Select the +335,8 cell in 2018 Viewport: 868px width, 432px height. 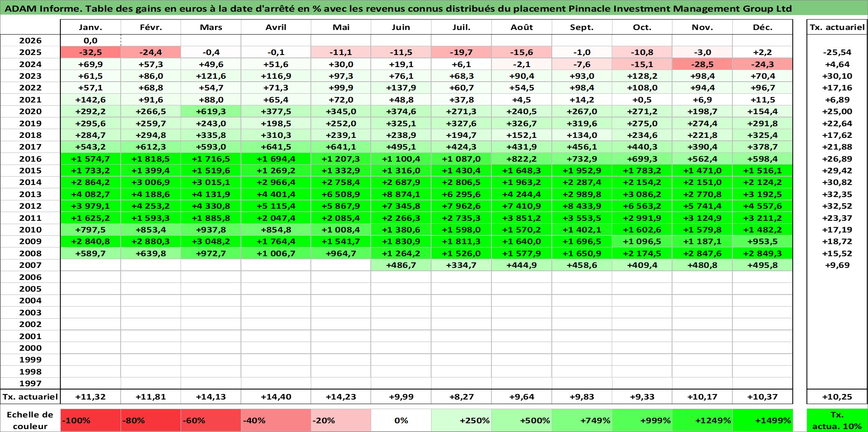point(211,135)
